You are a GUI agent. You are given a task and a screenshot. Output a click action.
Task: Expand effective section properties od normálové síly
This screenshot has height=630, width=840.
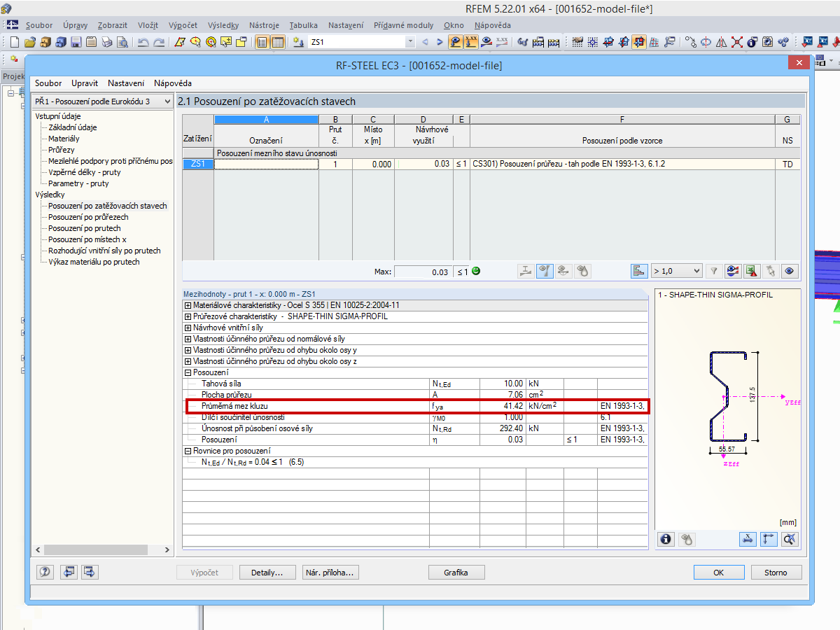[188, 339]
